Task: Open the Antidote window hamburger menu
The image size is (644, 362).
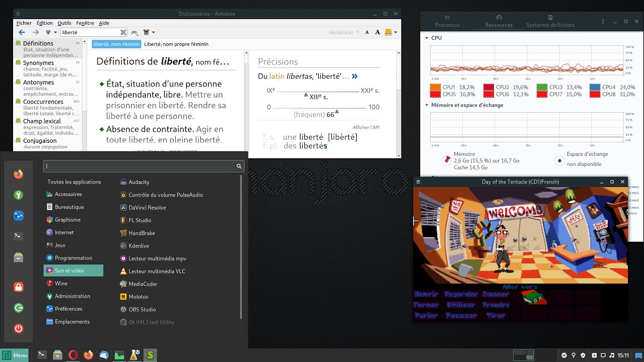Action: pos(19,14)
